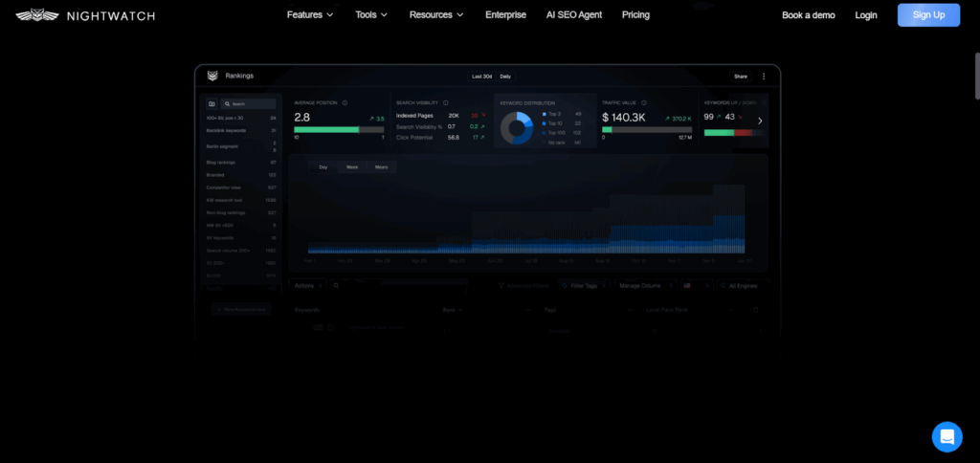This screenshot has height=463, width=980.
Task: Go to the Pricing page
Action: (635, 15)
